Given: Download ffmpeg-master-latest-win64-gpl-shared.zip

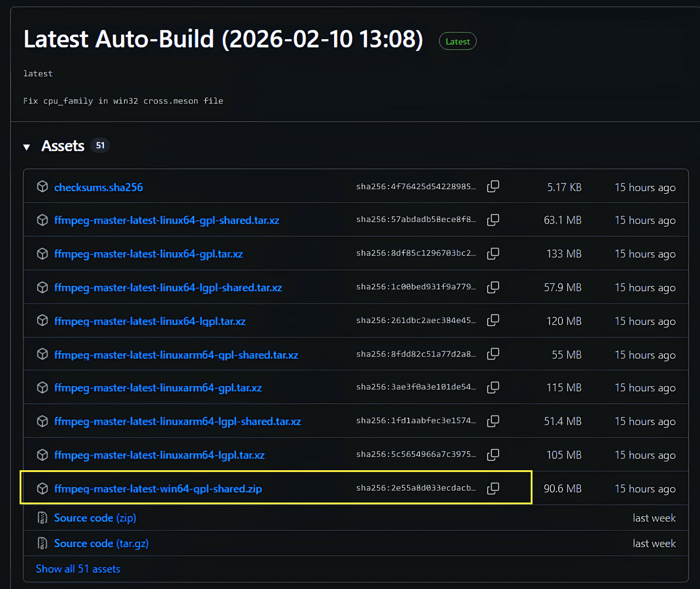Looking at the screenshot, I should click(158, 489).
